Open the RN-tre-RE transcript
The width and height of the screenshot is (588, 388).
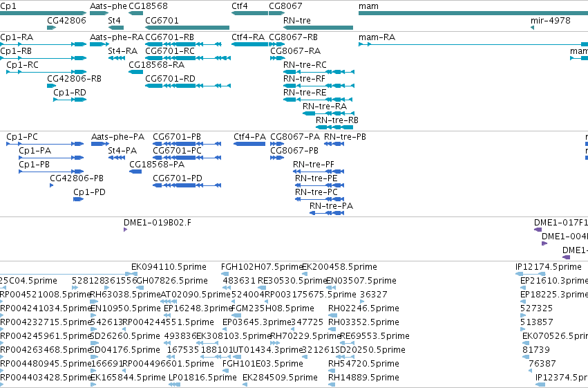(318, 100)
